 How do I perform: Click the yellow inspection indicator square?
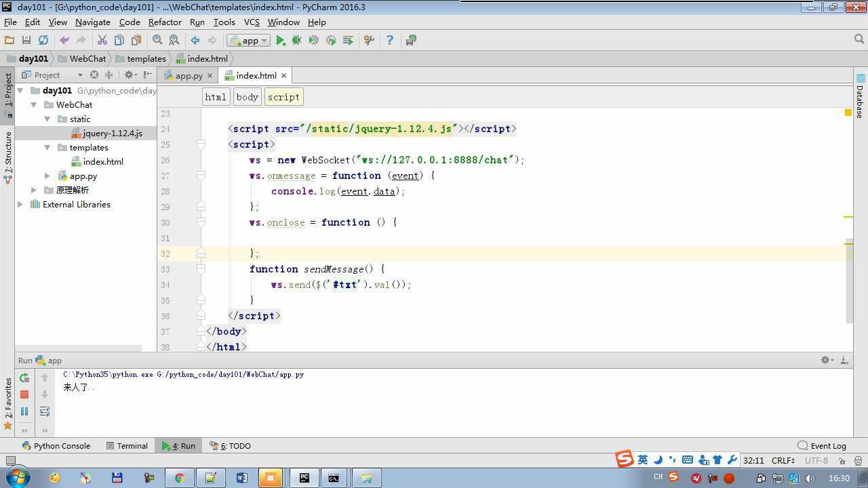pyautogui.click(x=848, y=113)
